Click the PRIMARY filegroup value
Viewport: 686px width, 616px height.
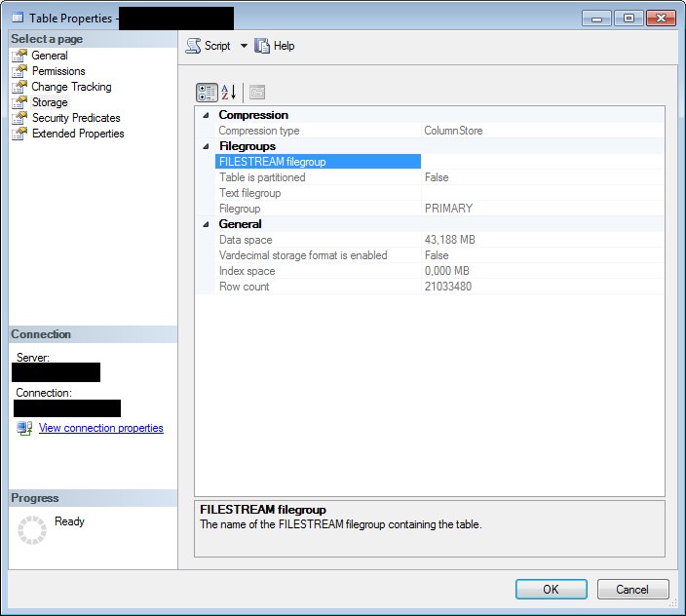[448, 209]
